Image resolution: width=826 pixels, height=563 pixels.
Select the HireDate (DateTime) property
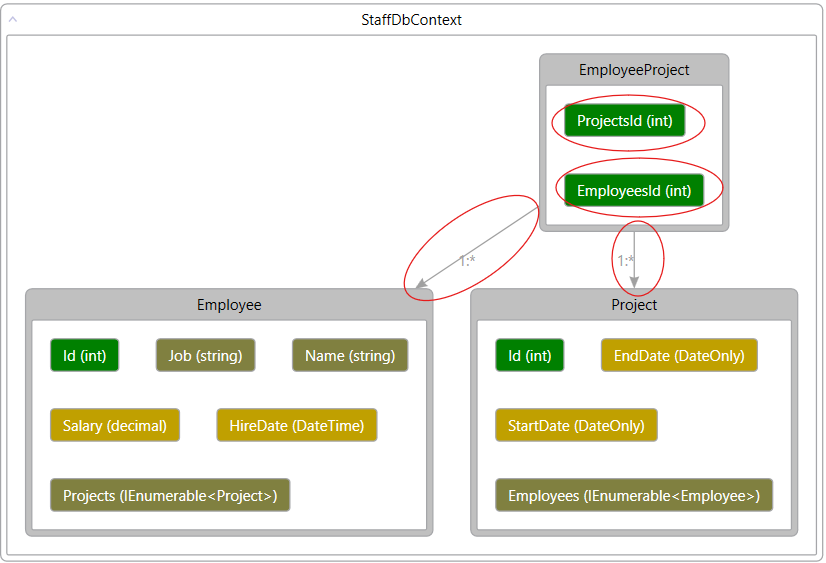click(297, 425)
